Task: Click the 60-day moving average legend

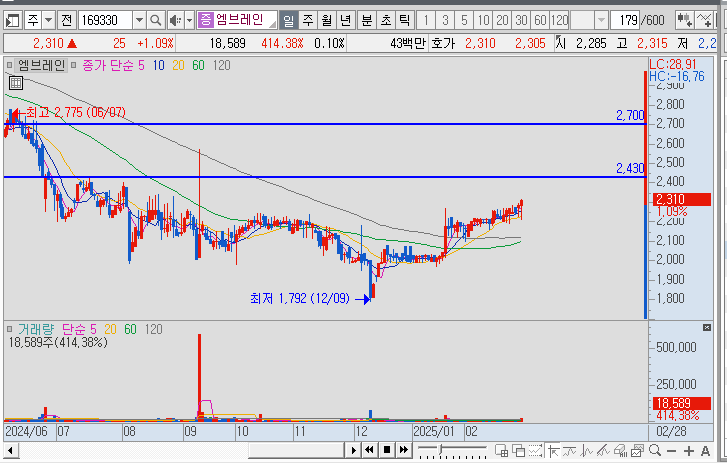Action: (x=198, y=65)
